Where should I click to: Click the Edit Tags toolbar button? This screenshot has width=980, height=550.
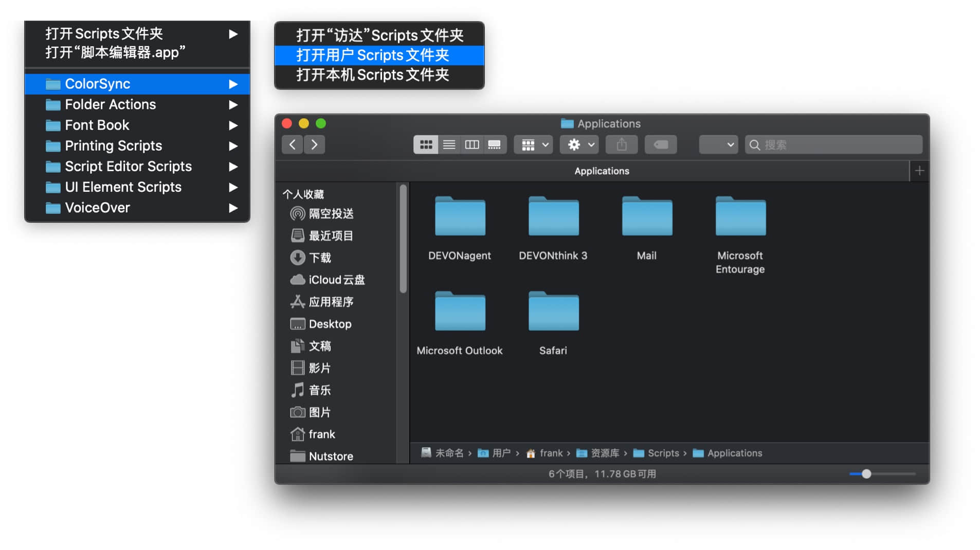661,144
